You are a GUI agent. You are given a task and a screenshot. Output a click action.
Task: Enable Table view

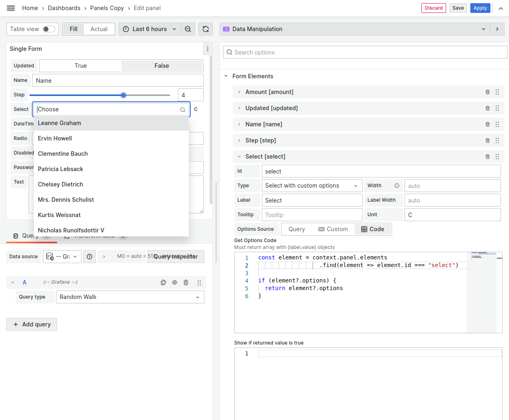pyautogui.click(x=48, y=29)
